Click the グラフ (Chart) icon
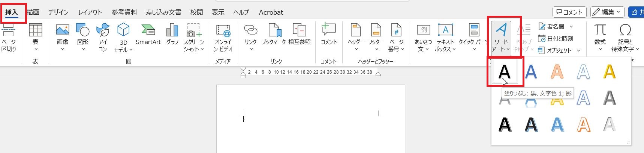The height and width of the screenshot is (153, 644). (x=172, y=30)
